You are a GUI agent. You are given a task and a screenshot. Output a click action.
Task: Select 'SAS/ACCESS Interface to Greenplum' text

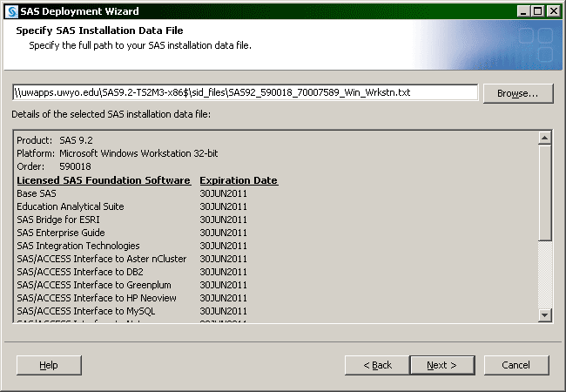pos(94,285)
